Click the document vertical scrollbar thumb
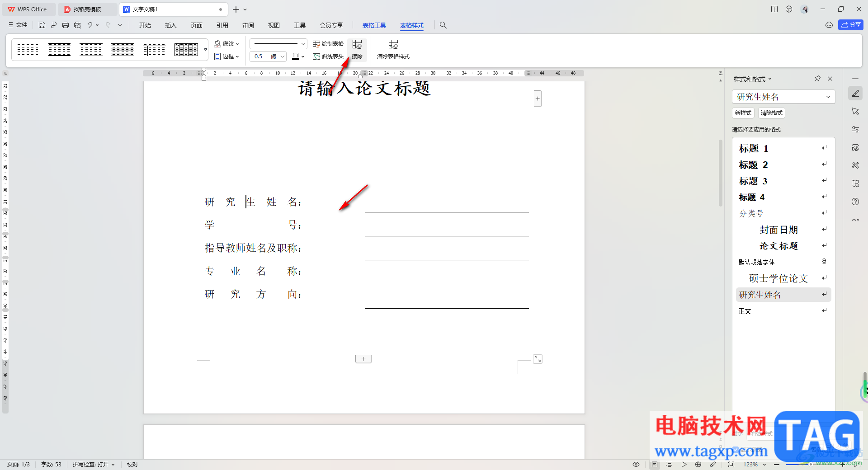This screenshot has height=470, width=868. pyautogui.click(x=721, y=173)
